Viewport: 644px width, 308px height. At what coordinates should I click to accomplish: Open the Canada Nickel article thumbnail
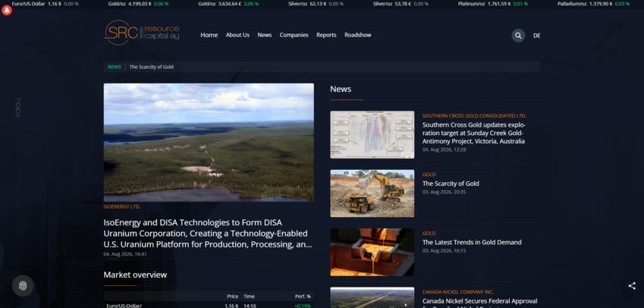372,297
